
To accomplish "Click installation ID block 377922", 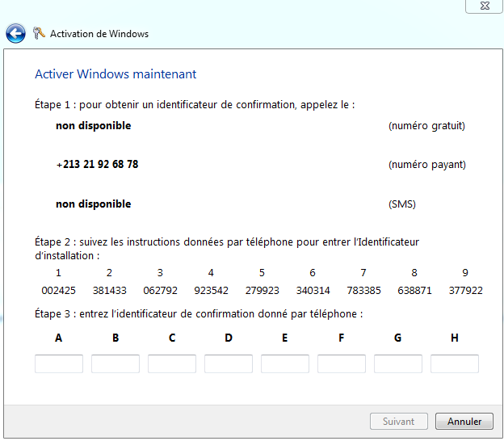I will [x=466, y=291].
